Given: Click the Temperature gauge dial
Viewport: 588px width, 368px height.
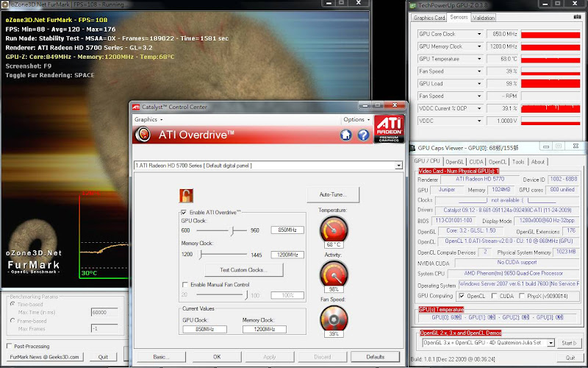Looking at the screenshot, I should [x=334, y=229].
